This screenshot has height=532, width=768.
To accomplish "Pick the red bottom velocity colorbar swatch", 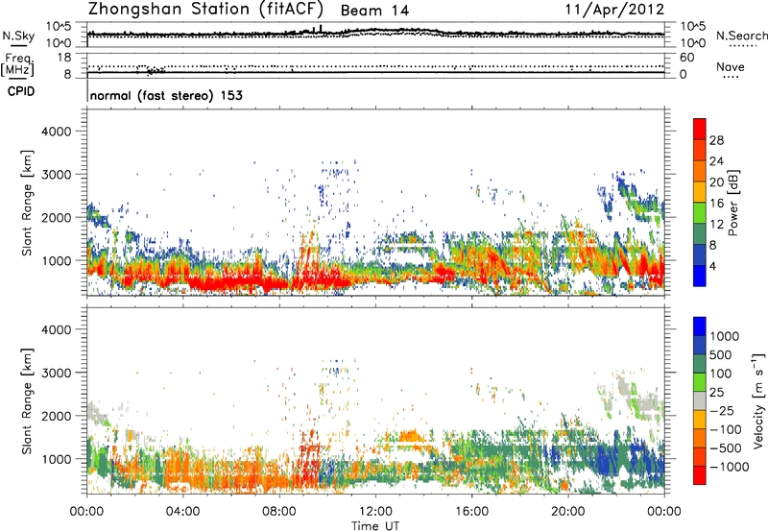I will [x=700, y=475].
